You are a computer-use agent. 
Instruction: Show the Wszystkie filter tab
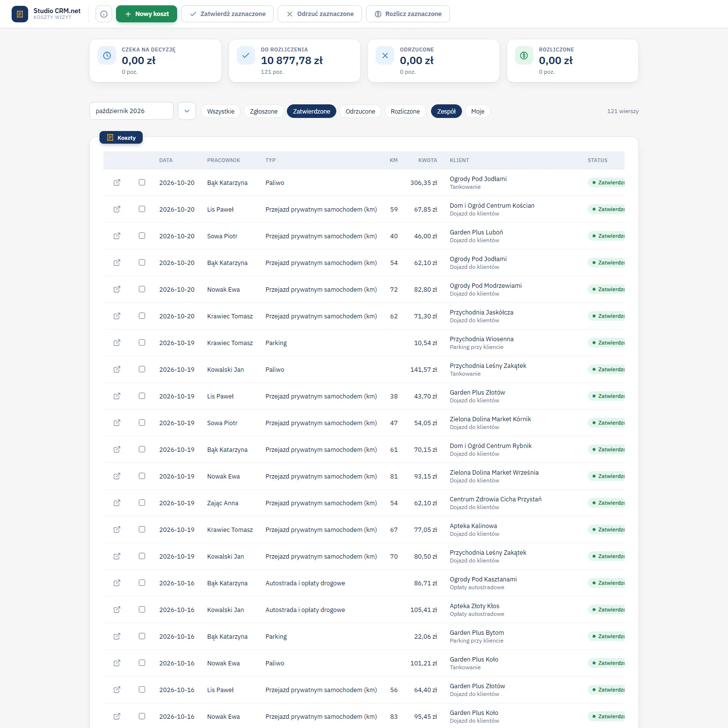[221, 111]
